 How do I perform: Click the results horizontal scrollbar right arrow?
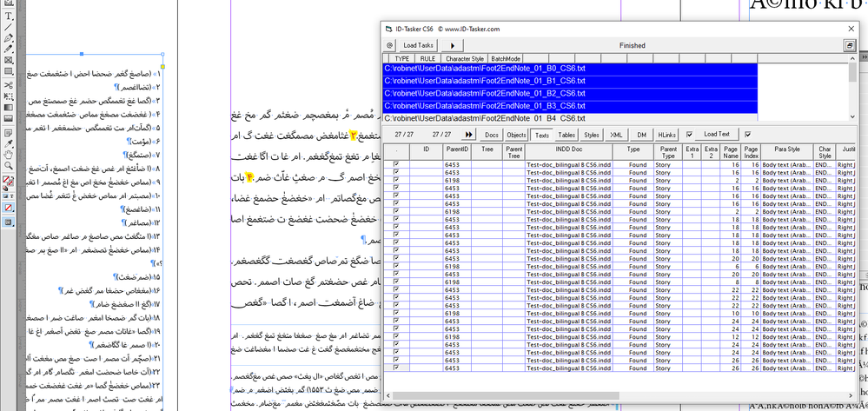point(851,395)
